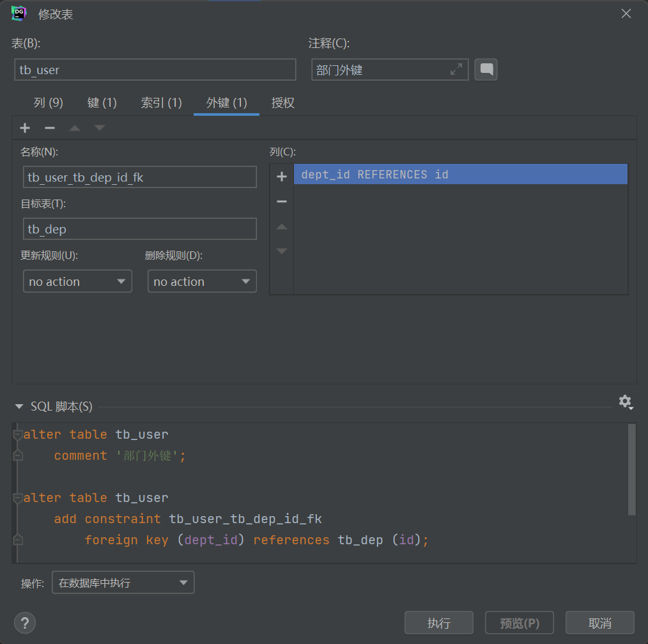648x644 pixels.
Task: Switch to the 索引 (1) tab
Action: pos(161,103)
